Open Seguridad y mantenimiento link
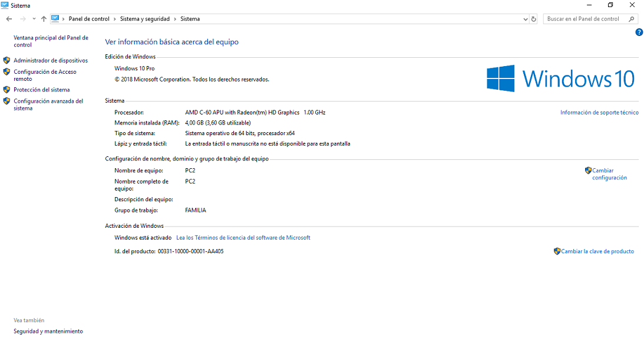Viewport: 644px width, 344px height. (x=48, y=331)
